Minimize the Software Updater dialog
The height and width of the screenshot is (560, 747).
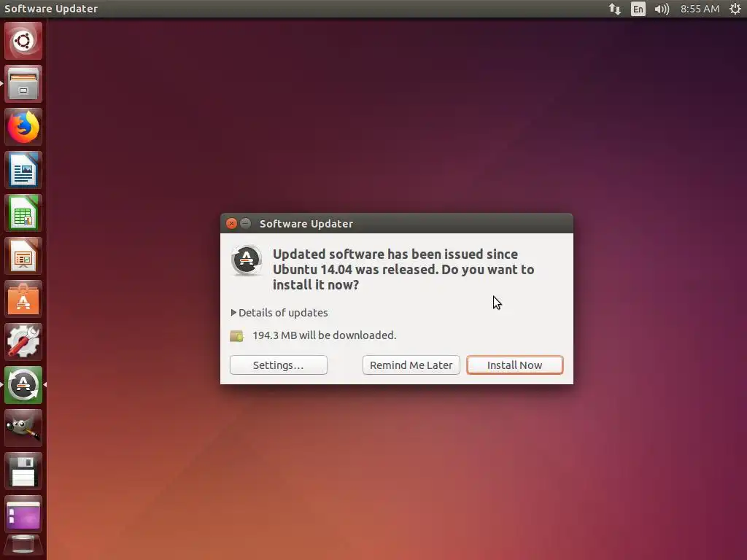tap(245, 223)
